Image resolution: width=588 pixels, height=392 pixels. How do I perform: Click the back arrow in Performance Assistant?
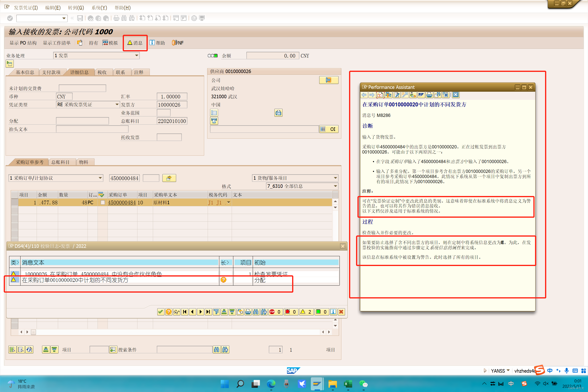coord(364,95)
